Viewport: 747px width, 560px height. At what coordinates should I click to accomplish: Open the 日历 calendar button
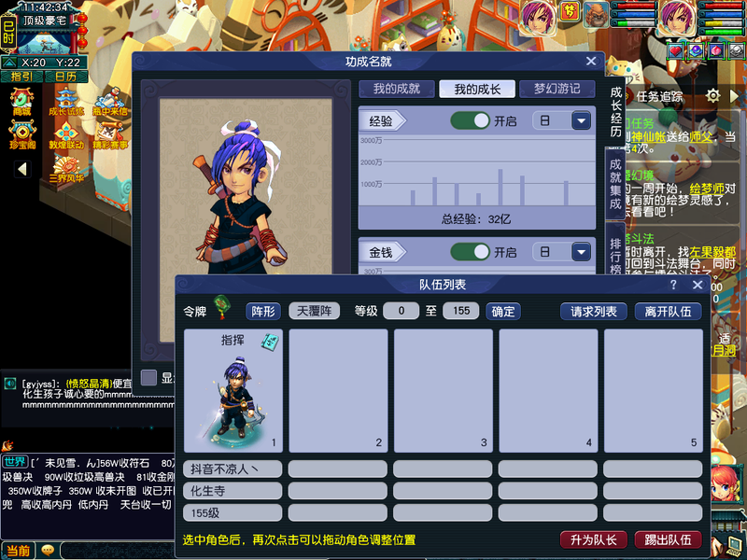point(66,77)
